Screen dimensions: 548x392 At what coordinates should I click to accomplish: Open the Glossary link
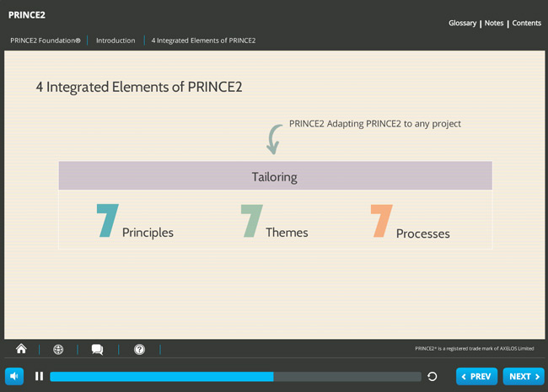pyautogui.click(x=462, y=23)
